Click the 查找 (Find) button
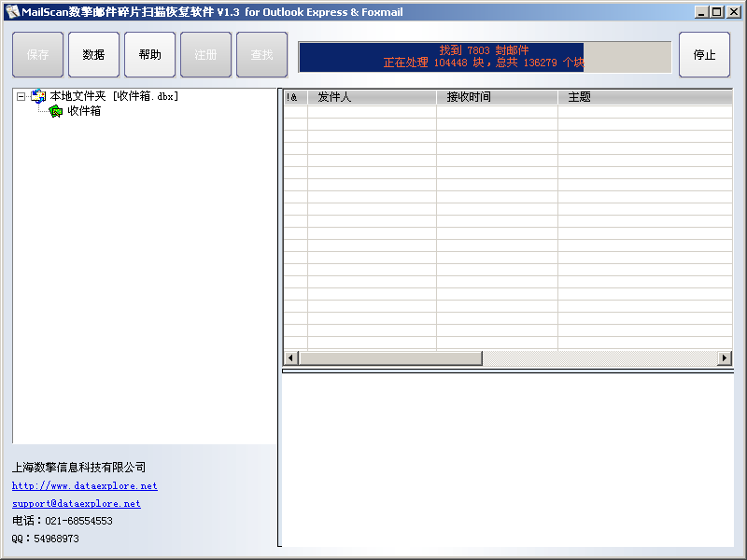 (262, 55)
